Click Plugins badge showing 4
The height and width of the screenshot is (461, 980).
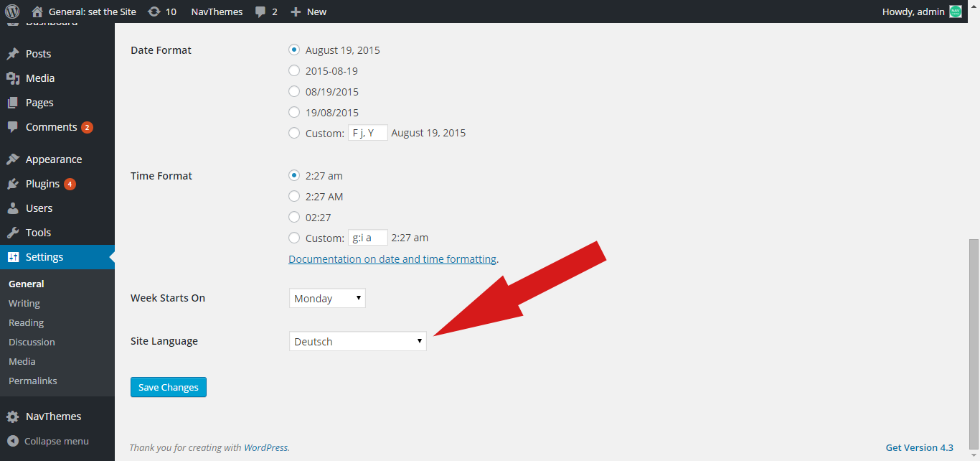coord(70,184)
